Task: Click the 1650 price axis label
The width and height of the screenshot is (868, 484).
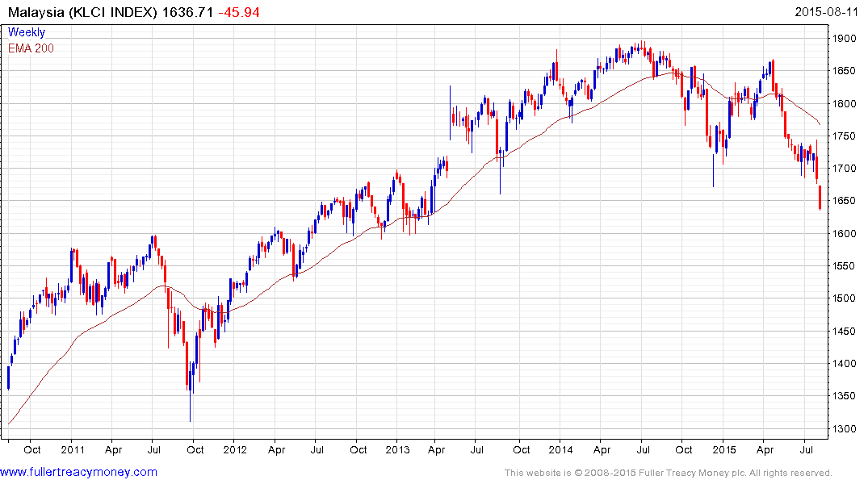Action: pyautogui.click(x=845, y=201)
